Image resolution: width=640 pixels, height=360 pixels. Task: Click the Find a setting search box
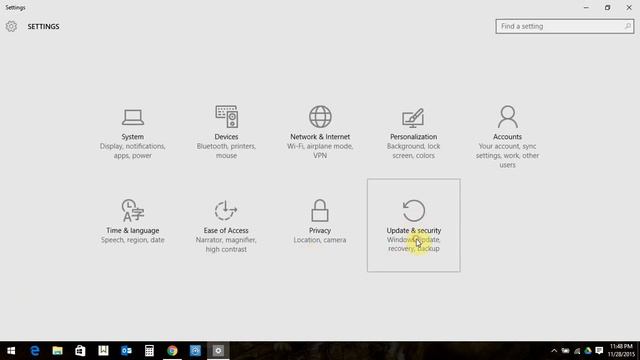pos(564,26)
